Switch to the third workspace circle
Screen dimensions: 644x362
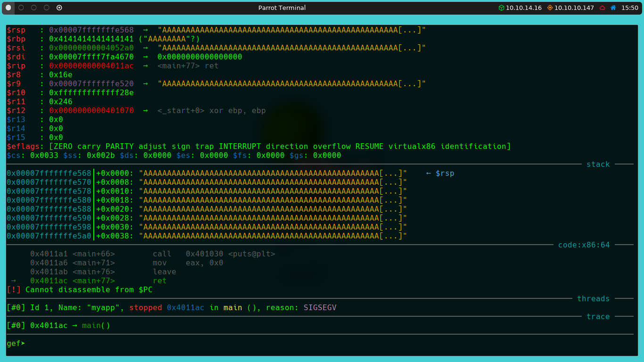[33, 8]
